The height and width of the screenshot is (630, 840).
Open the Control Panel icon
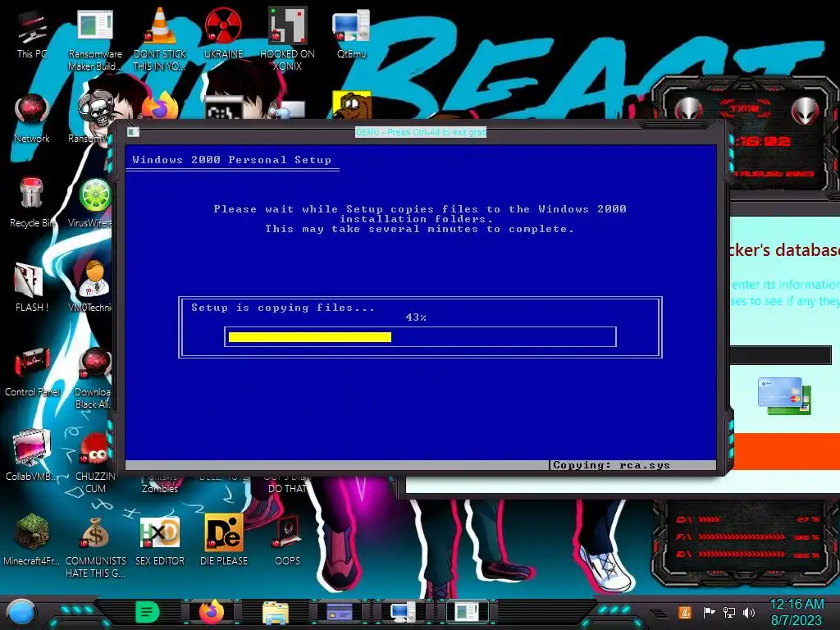click(x=32, y=372)
